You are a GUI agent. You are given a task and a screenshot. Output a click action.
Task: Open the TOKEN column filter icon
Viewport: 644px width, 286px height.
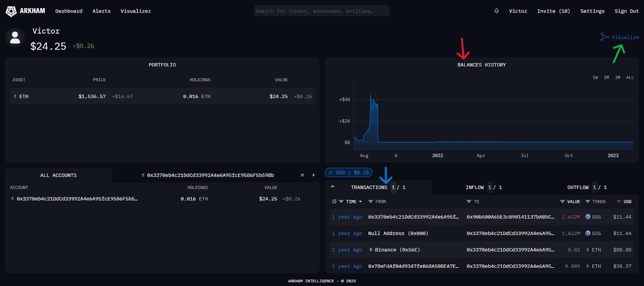point(588,201)
